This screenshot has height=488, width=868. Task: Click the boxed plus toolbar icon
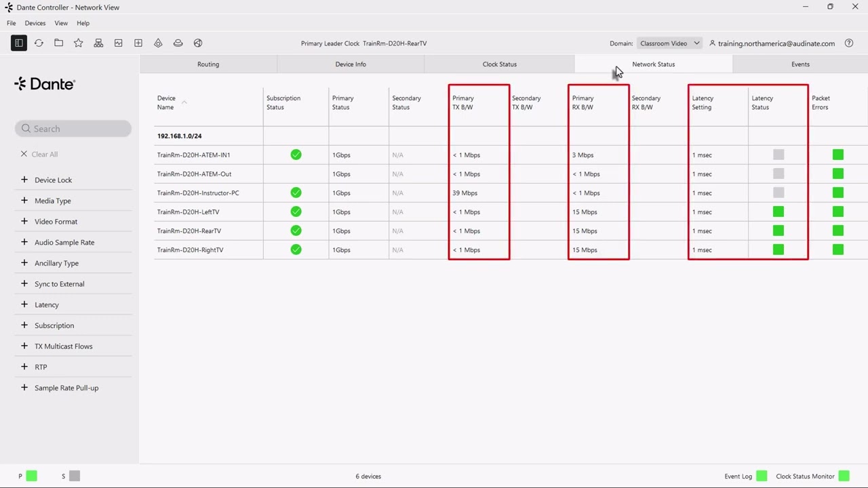(138, 43)
